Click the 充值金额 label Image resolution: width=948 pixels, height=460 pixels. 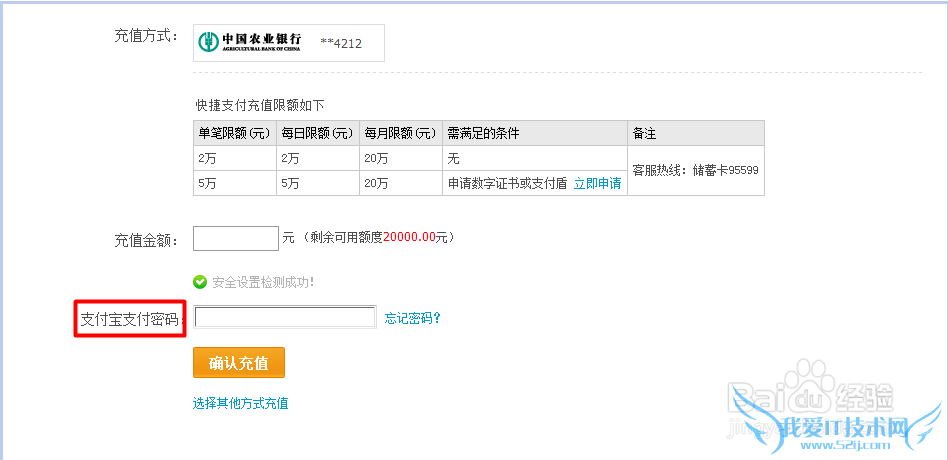(146, 241)
